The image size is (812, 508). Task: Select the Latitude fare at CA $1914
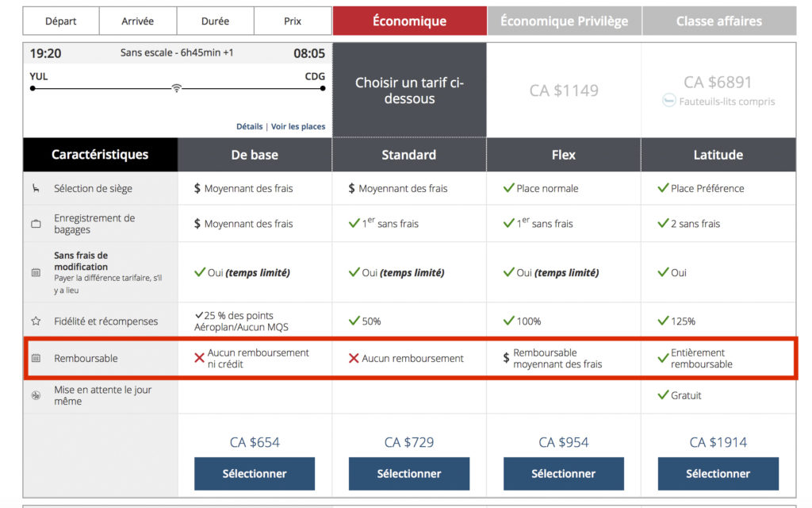(x=718, y=474)
